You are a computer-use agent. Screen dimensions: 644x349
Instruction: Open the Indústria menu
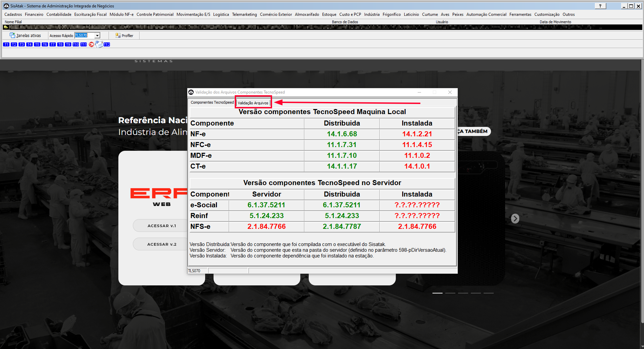372,14
